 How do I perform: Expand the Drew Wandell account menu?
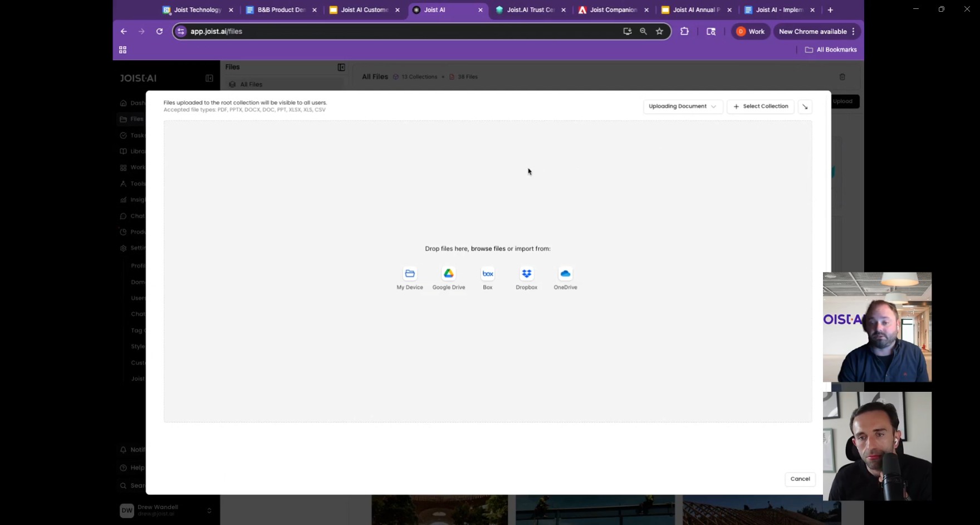click(x=209, y=511)
